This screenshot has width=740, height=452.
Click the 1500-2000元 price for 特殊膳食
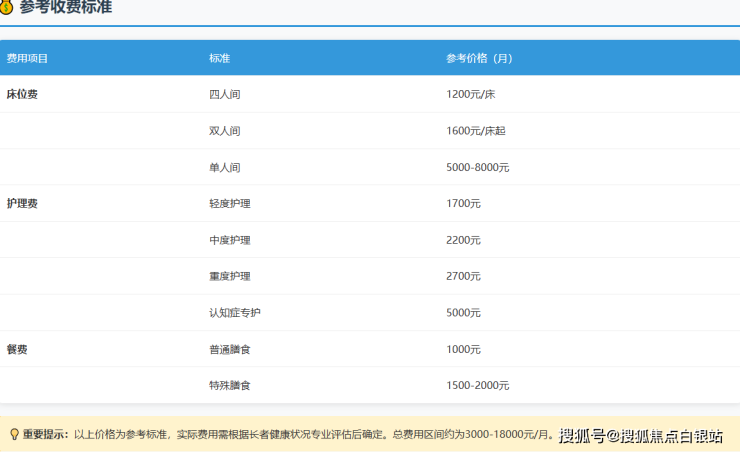478,385
